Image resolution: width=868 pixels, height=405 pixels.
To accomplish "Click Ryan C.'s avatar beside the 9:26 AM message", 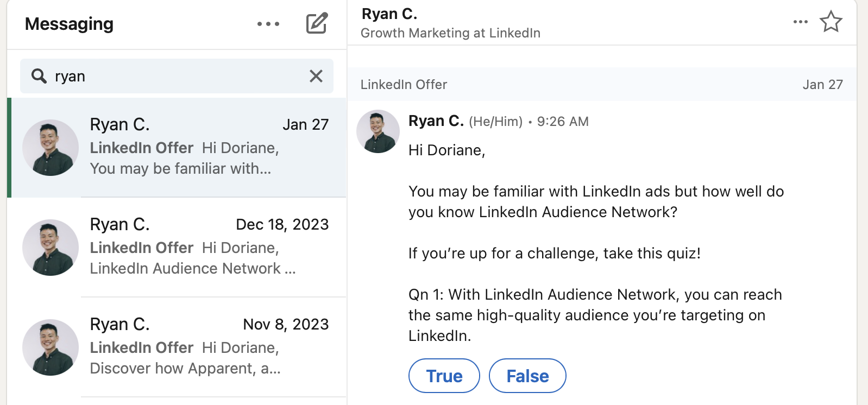I will pyautogui.click(x=378, y=131).
